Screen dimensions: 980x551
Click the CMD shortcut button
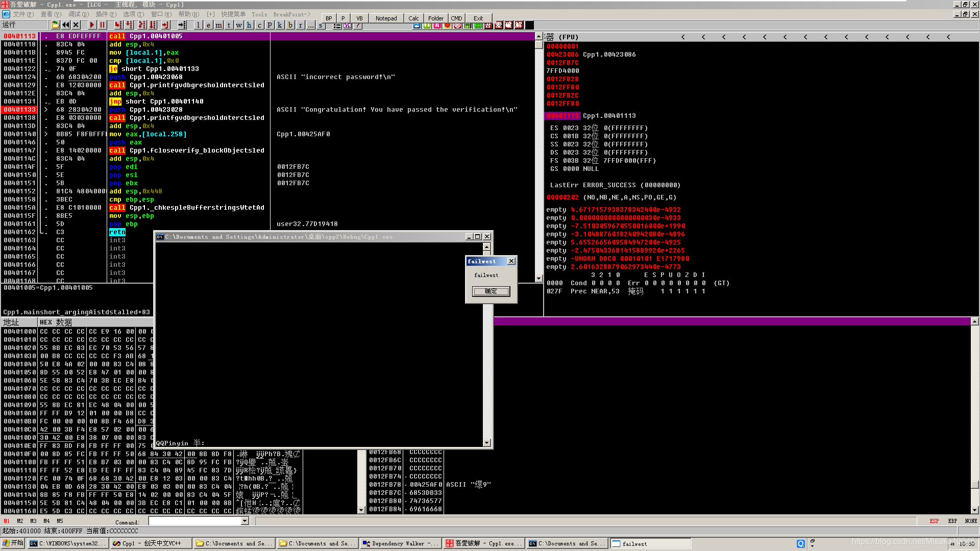[x=456, y=18]
